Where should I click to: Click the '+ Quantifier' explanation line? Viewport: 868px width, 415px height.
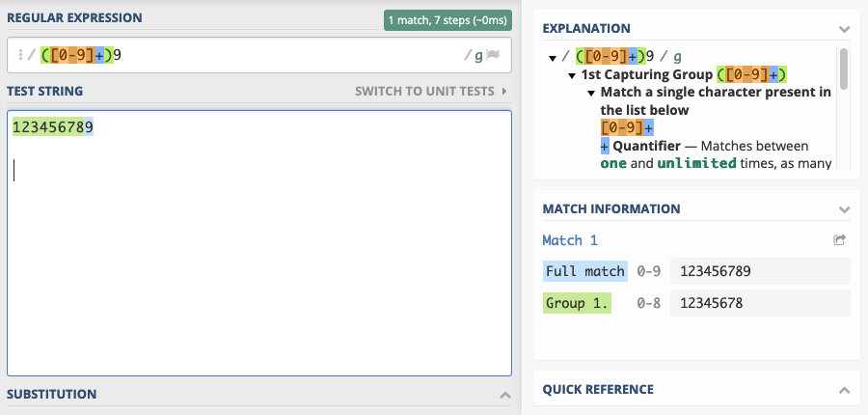pos(704,147)
